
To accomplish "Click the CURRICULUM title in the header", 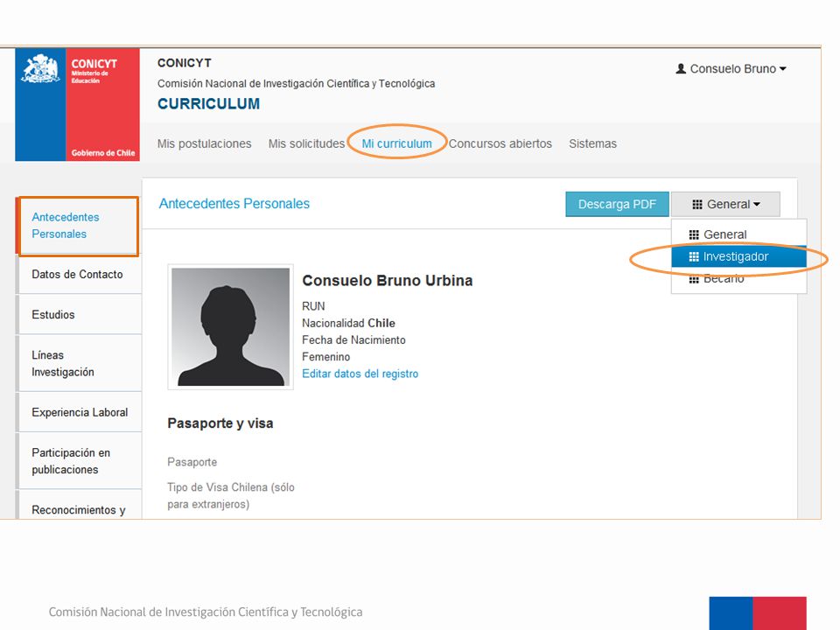I will pyautogui.click(x=208, y=103).
